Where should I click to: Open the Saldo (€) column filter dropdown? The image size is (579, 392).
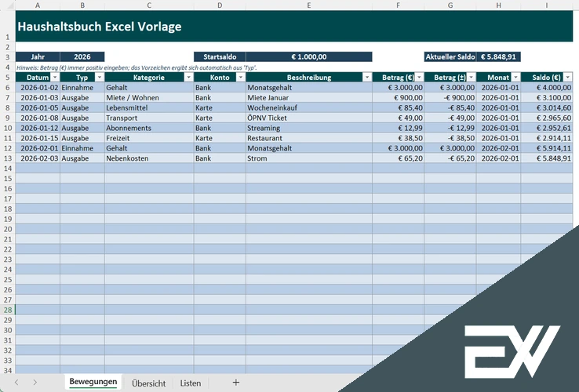click(567, 77)
